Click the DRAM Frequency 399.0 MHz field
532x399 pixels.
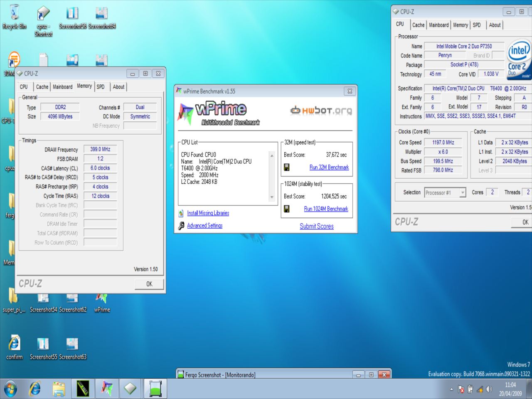click(x=100, y=149)
